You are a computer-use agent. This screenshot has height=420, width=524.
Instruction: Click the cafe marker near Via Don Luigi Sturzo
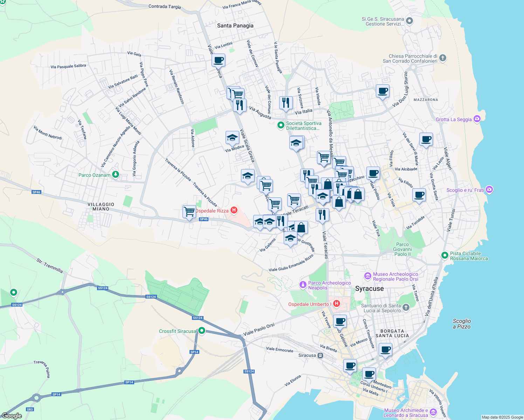coord(383,92)
